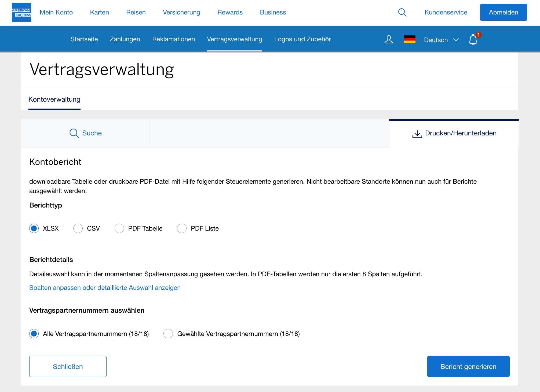Screen dimensions: 540x392
Task: Click the notification bell with one alert
Action: (x=473, y=40)
